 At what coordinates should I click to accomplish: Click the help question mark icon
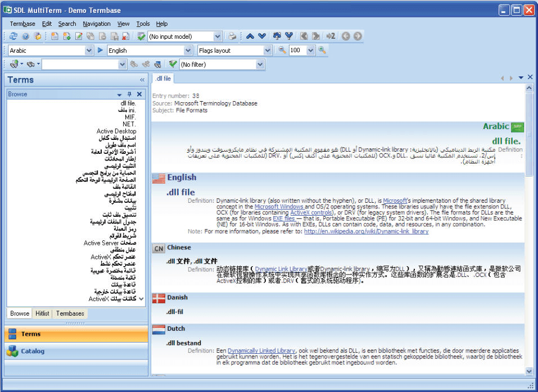click(25, 37)
